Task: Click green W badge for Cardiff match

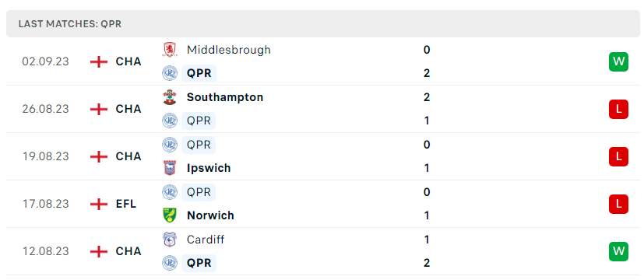Action: 618,251
